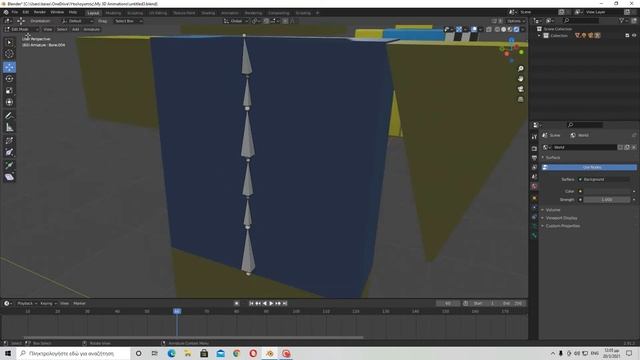
Task: Activate the Move tool
Action: click(9, 67)
